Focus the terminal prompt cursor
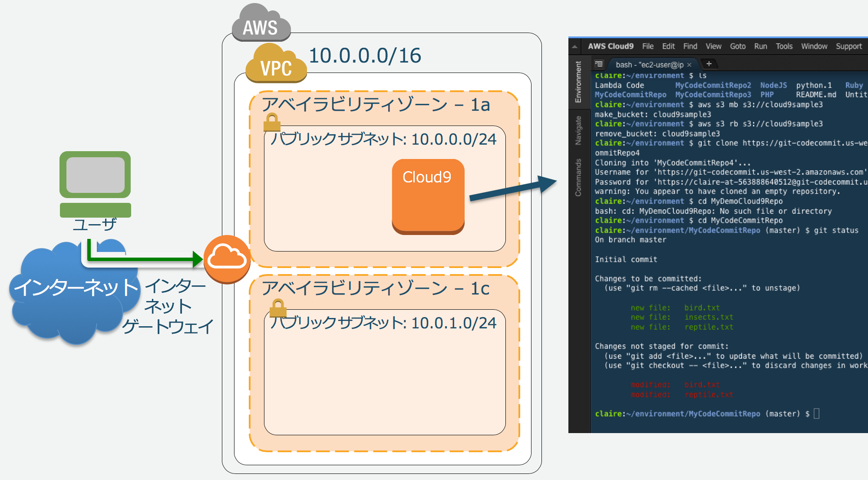The width and height of the screenshot is (868, 480). pyautogui.click(x=817, y=414)
